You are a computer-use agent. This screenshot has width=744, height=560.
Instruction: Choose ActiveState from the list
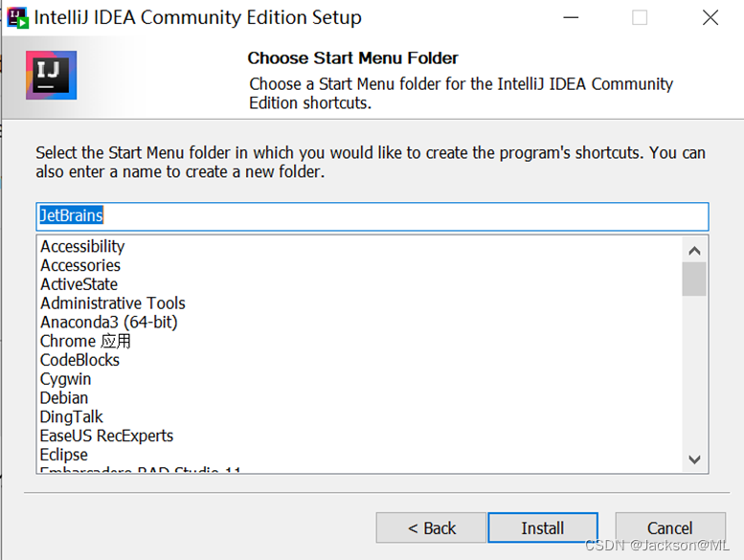(79, 284)
